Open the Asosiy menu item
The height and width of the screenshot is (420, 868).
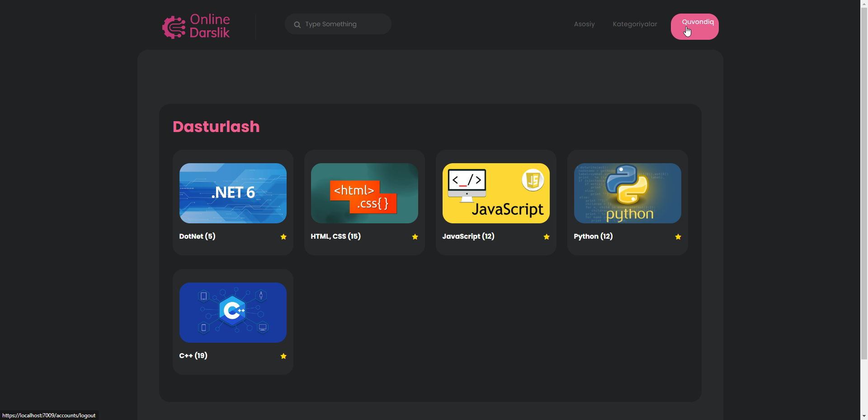[584, 24]
